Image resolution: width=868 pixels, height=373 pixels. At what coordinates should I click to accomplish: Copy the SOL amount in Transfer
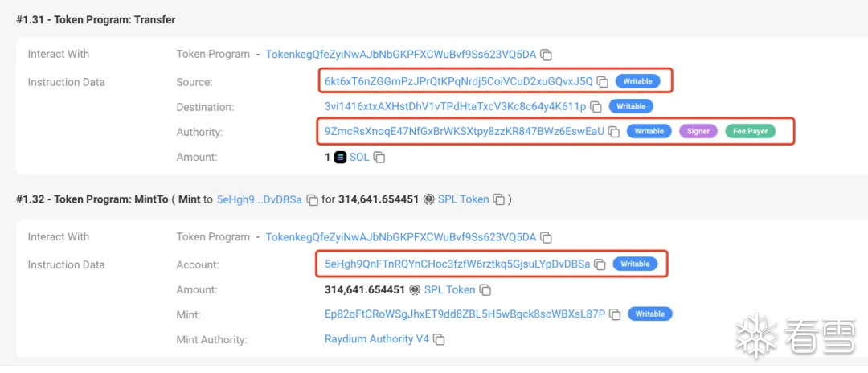[x=379, y=158]
